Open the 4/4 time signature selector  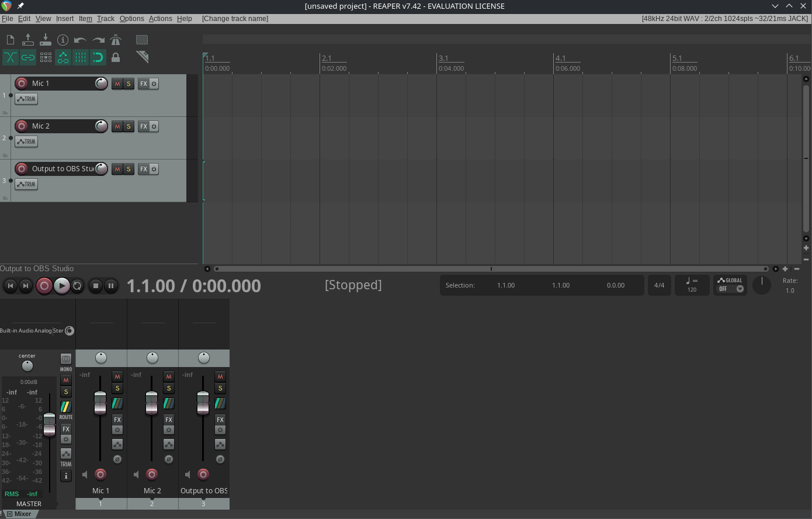point(659,285)
